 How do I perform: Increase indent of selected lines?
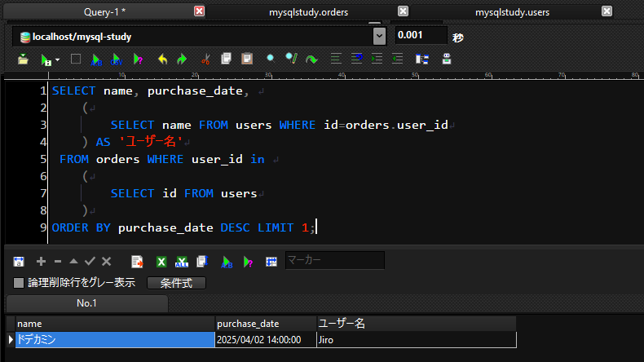[377, 60]
